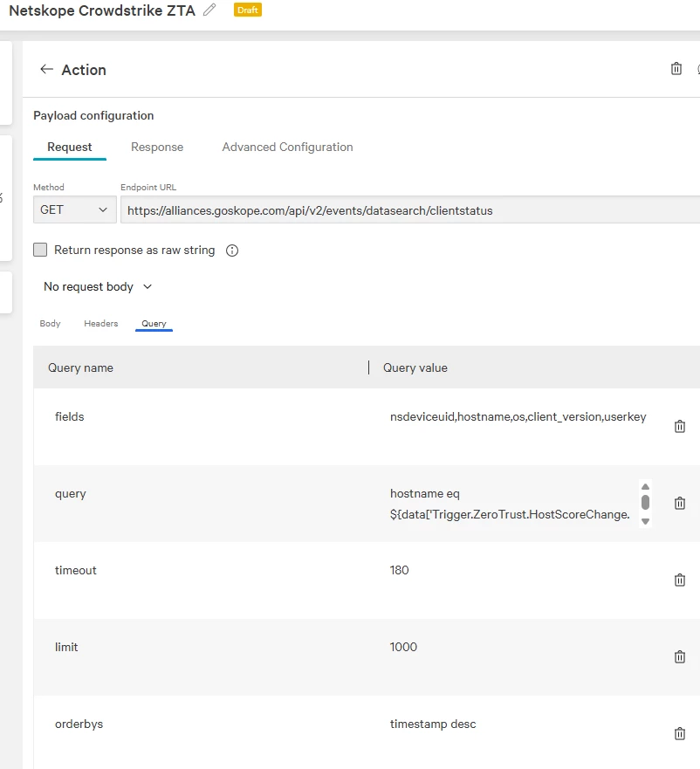The image size is (700, 769).
Task: Click the Query name column header
Action: click(80, 367)
